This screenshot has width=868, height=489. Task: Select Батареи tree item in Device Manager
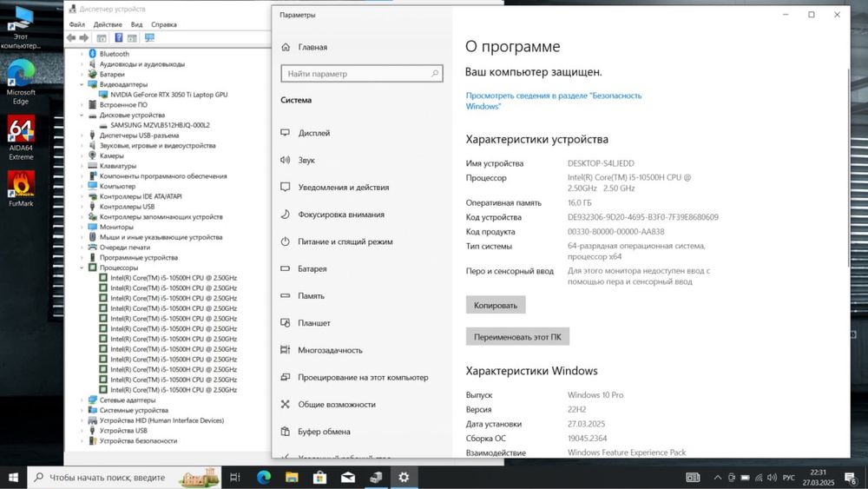coord(112,74)
